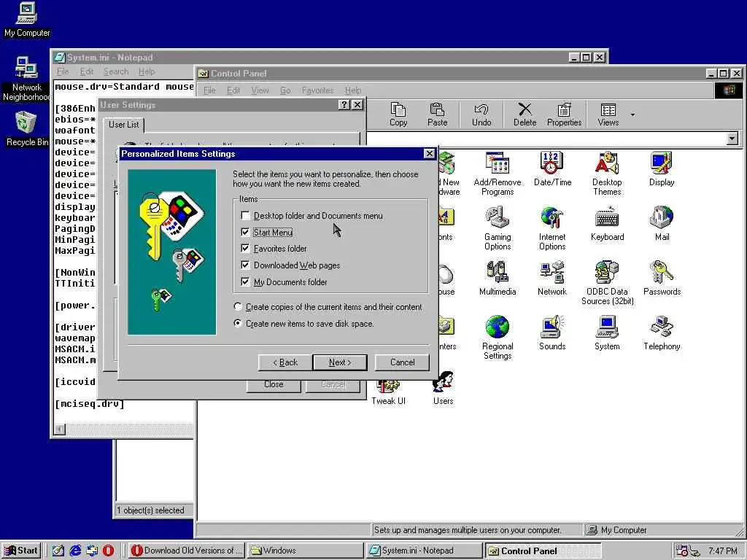Viewport: 747px width, 560px height.
Task: Open the Help menu in Notepad
Action: click(x=147, y=71)
